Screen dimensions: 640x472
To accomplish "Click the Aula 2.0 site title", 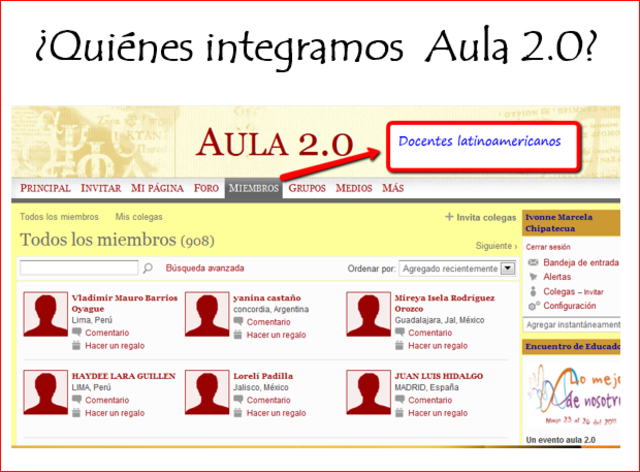I will (274, 143).
